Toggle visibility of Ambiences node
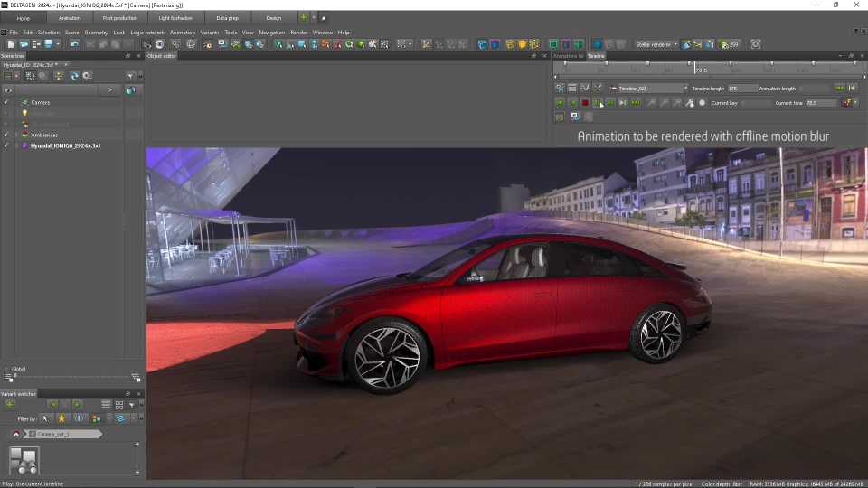Screen dimensions: 868x488 pos(6,135)
